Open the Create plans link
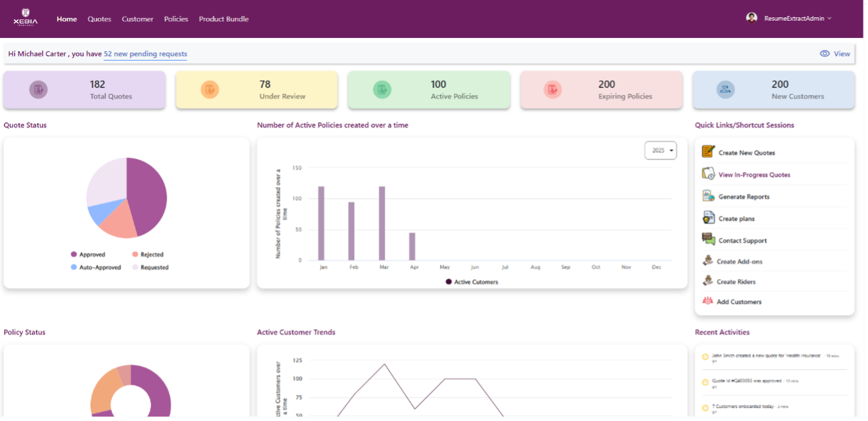The width and height of the screenshot is (868, 421). [x=736, y=219]
